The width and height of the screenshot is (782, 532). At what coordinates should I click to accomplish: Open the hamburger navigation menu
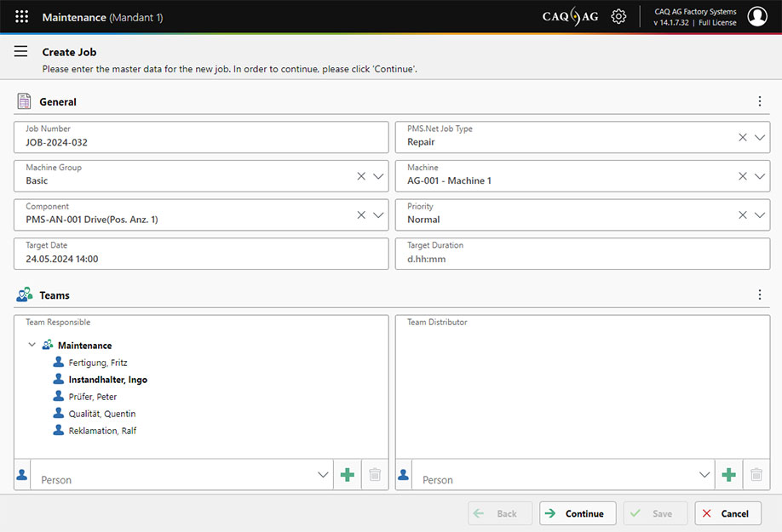(21, 52)
